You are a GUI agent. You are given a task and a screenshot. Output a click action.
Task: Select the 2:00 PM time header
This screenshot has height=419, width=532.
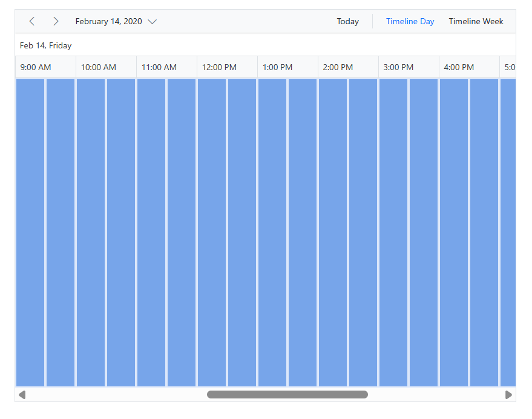point(348,67)
